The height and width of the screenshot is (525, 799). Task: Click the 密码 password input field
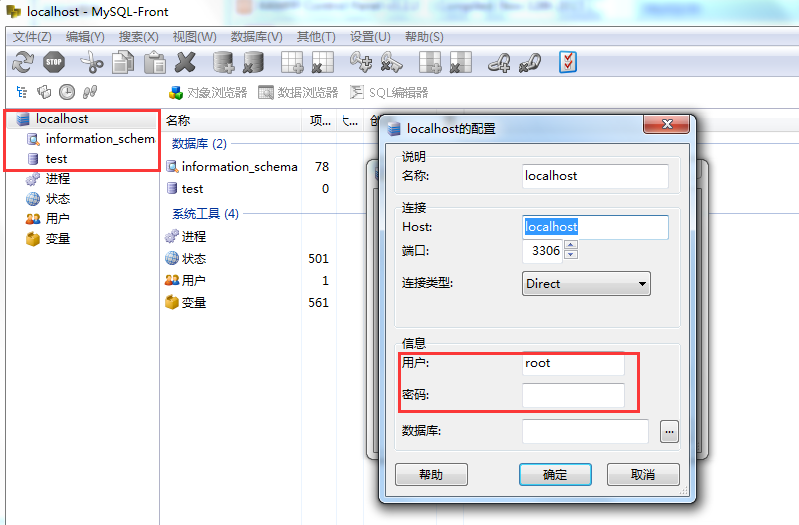pyautogui.click(x=573, y=395)
